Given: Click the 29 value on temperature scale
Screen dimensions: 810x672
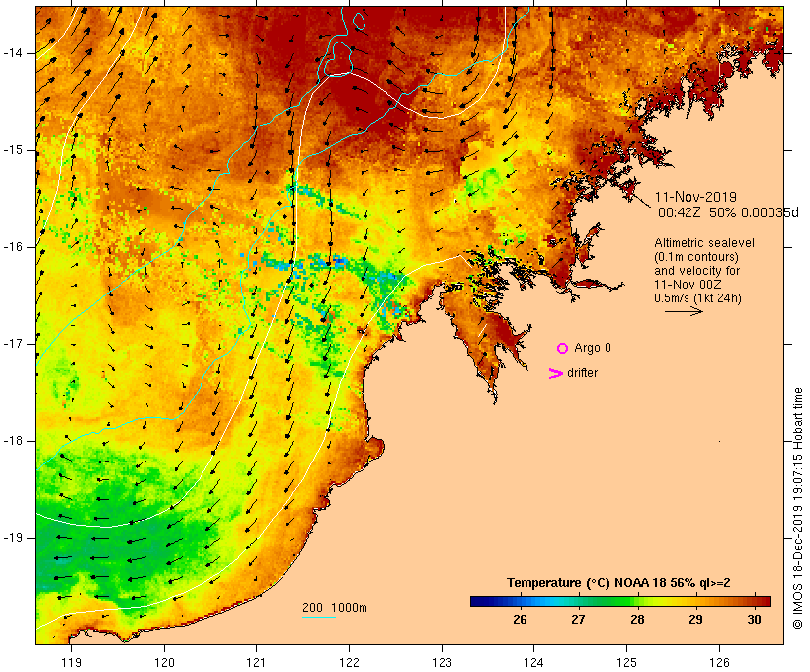Looking at the screenshot, I should (695, 620).
